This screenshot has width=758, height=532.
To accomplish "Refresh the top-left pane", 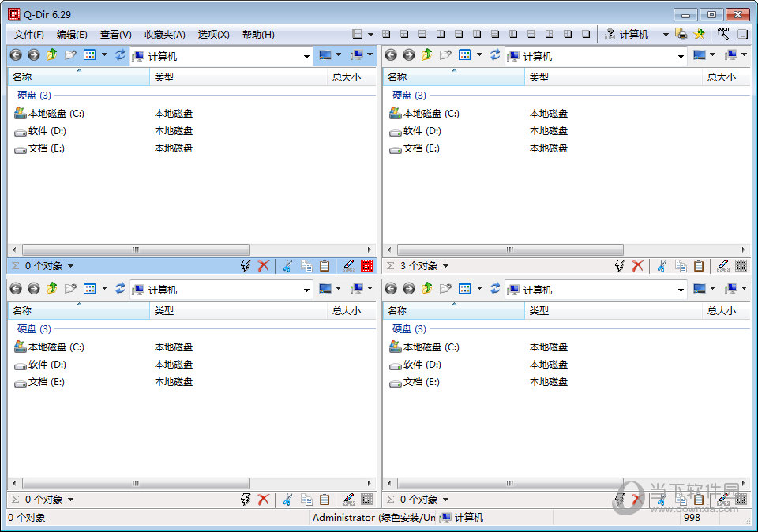I will tap(120, 55).
